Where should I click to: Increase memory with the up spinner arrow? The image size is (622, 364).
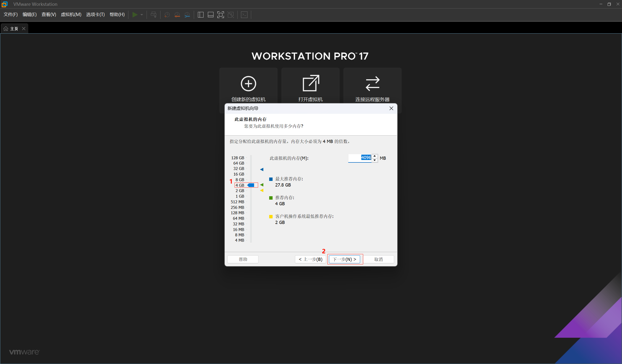click(374, 156)
